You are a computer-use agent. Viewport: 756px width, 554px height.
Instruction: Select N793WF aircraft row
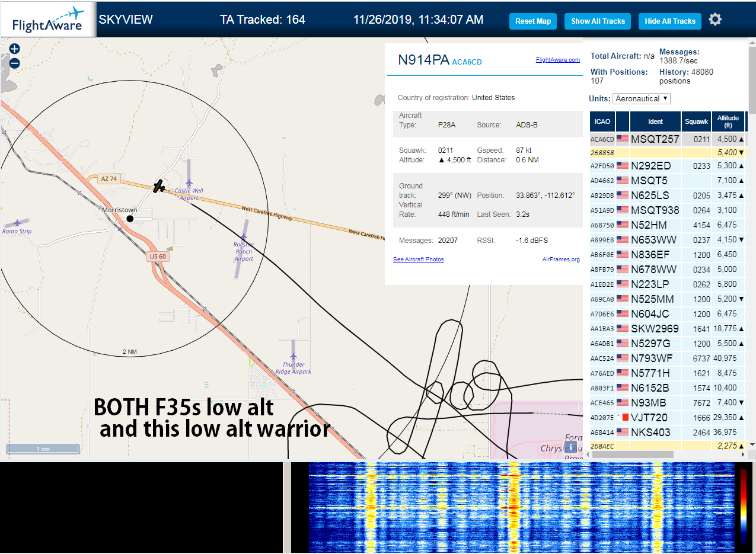click(x=667, y=358)
